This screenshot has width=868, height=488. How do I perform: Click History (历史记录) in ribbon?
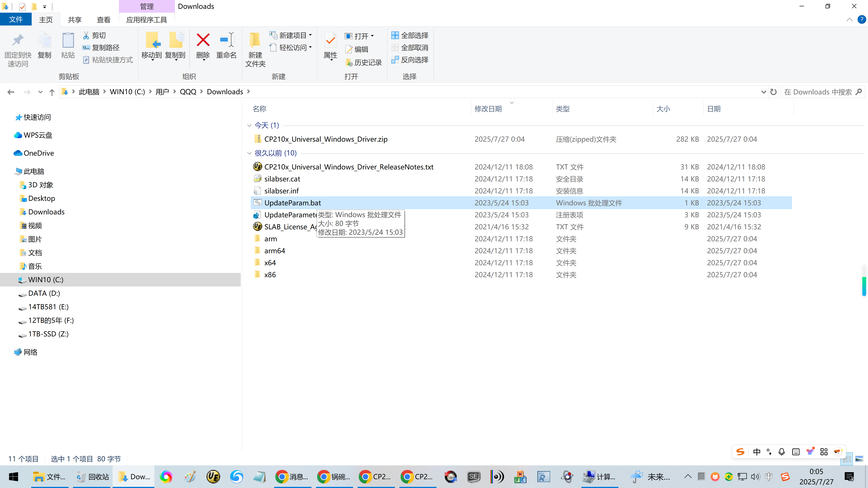(363, 62)
